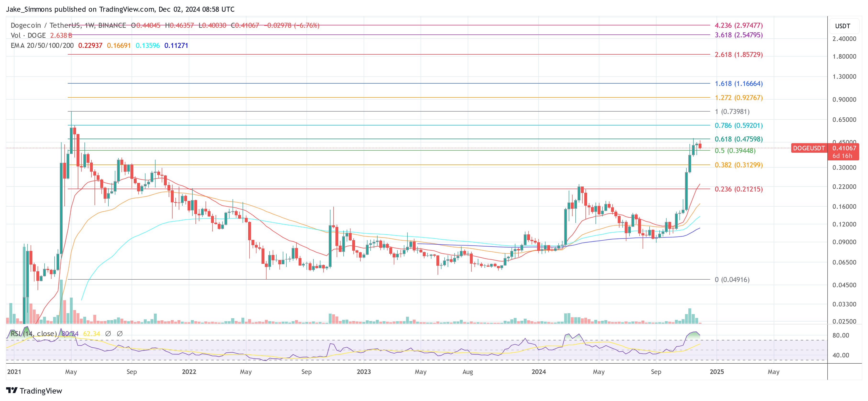868x401 pixels.
Task: Click the 0.65000 price axis label
Action: tap(844, 119)
